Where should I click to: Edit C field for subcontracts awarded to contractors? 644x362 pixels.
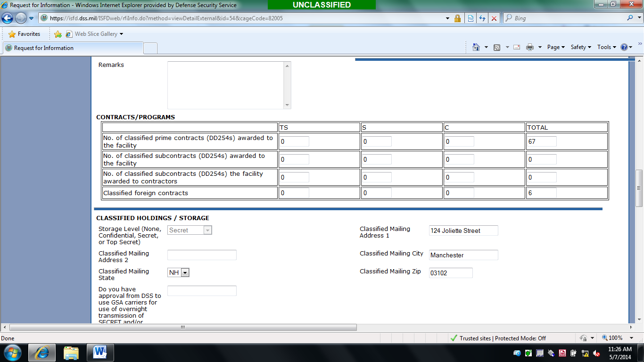pyautogui.click(x=459, y=177)
